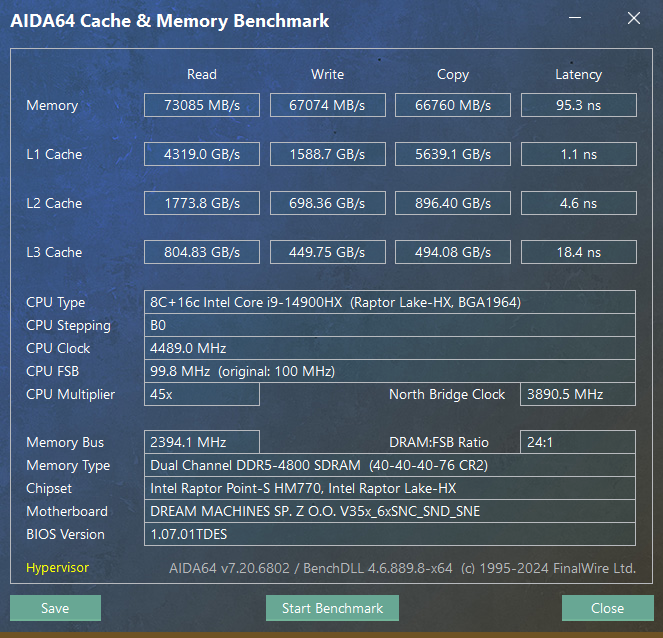This screenshot has height=638, width=663.
Task: Click AIDA64 Cache & Memory Benchmark title
Action: 170,21
